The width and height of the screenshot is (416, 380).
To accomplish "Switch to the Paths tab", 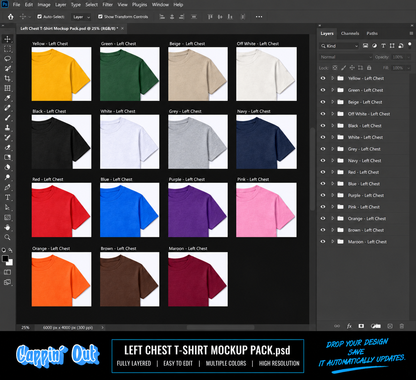I will pyautogui.click(x=372, y=33).
